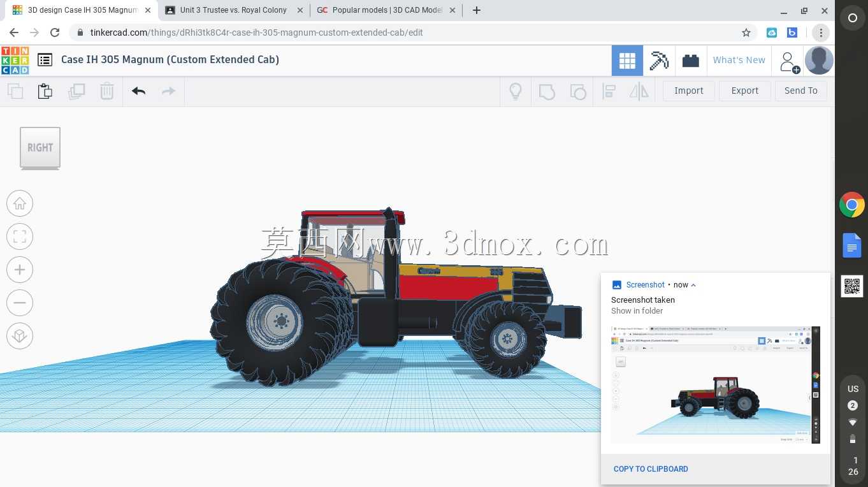The image size is (868, 487).
Task: Toggle show all lightbulb icon
Action: tap(516, 91)
